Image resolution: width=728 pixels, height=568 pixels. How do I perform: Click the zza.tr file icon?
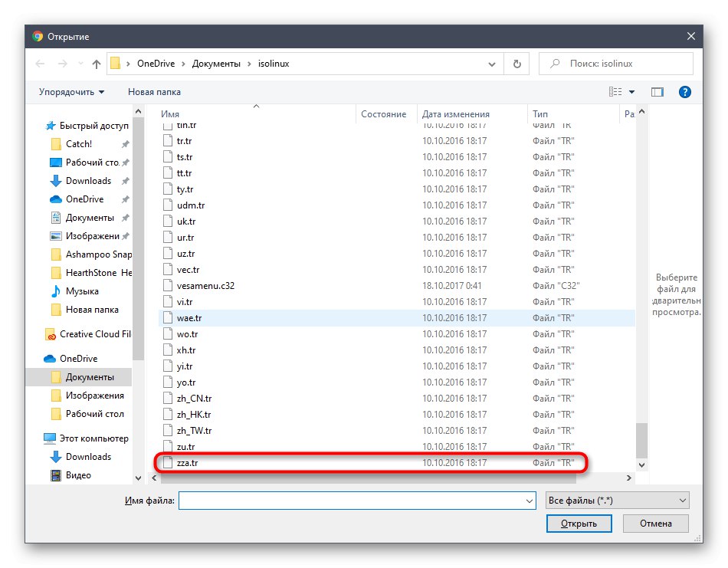click(x=167, y=462)
